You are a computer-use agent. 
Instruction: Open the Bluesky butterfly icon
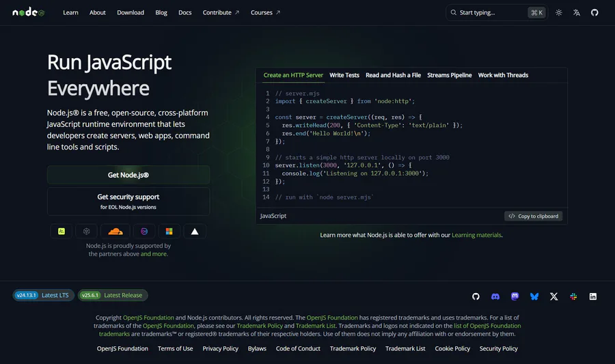point(534,296)
